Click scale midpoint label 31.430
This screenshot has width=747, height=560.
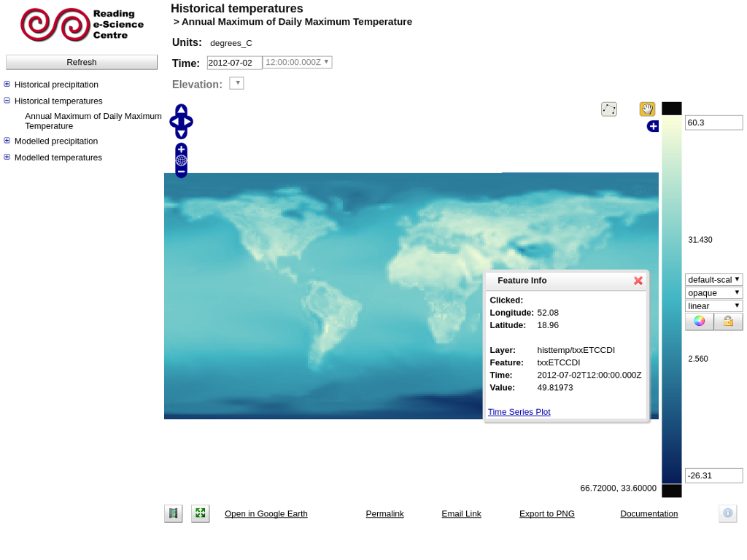coord(700,240)
